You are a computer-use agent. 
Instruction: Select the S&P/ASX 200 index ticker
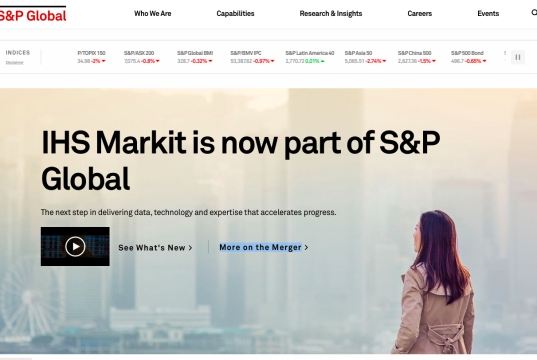coord(142,57)
